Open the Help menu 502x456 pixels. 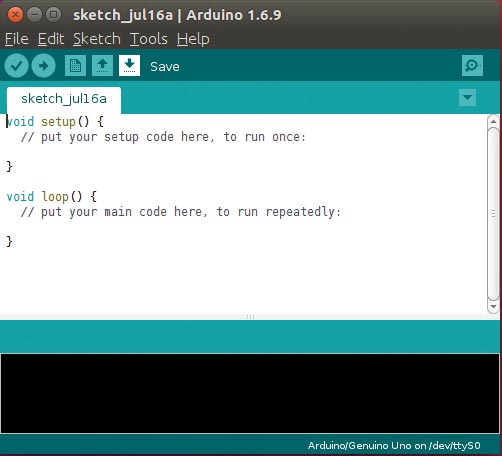(x=193, y=39)
